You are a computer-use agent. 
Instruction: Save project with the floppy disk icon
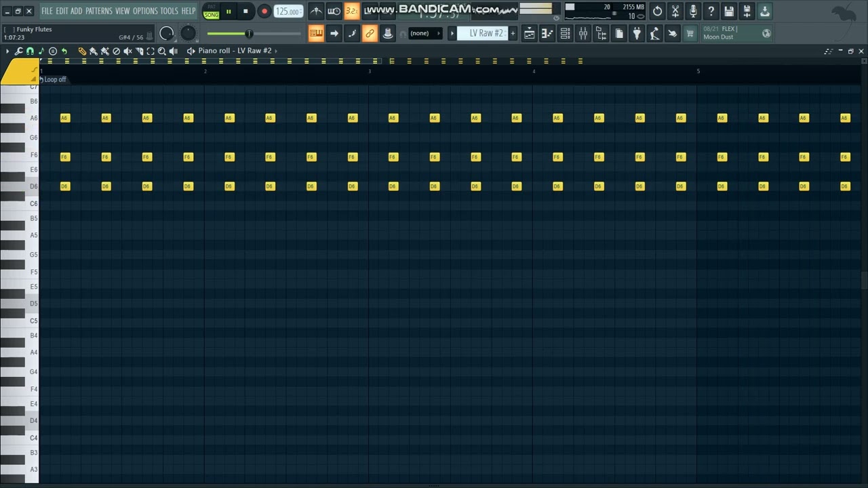(x=729, y=11)
